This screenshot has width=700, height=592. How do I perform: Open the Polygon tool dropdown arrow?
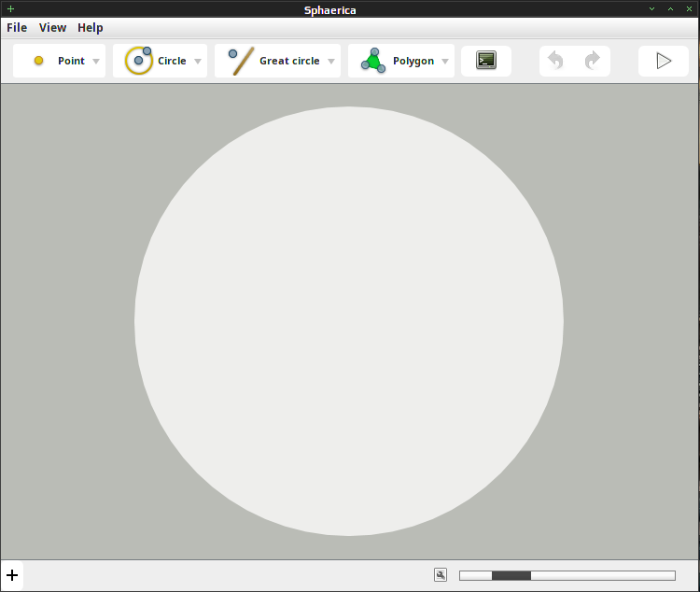tap(445, 62)
